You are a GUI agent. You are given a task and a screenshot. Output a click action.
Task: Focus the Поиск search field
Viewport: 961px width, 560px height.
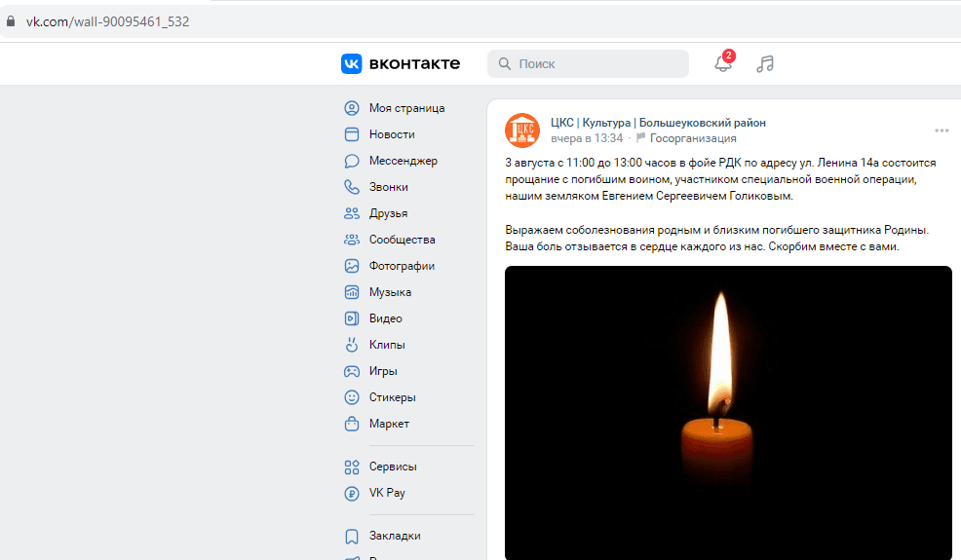(x=588, y=63)
